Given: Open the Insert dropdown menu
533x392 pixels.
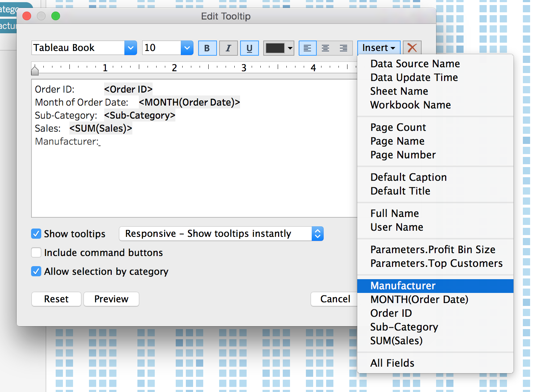Looking at the screenshot, I should pos(379,48).
